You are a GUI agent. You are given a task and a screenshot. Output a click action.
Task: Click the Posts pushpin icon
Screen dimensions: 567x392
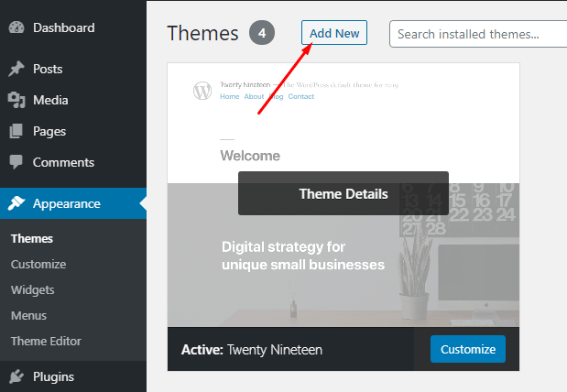16,69
